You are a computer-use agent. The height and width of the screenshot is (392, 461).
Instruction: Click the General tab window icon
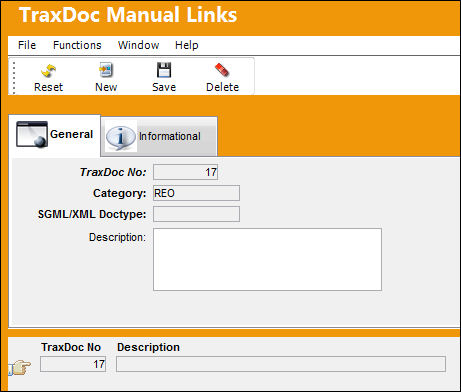[32, 134]
